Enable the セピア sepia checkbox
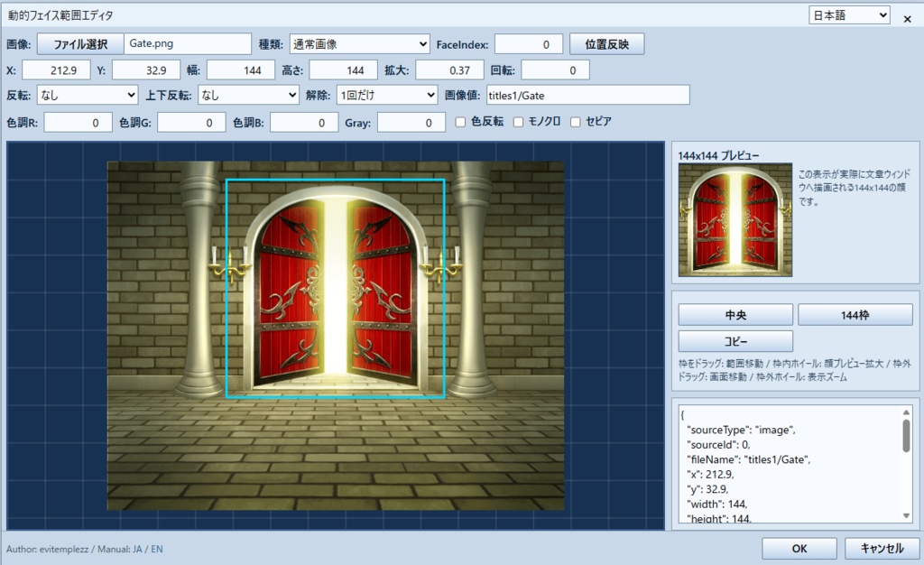 (576, 122)
